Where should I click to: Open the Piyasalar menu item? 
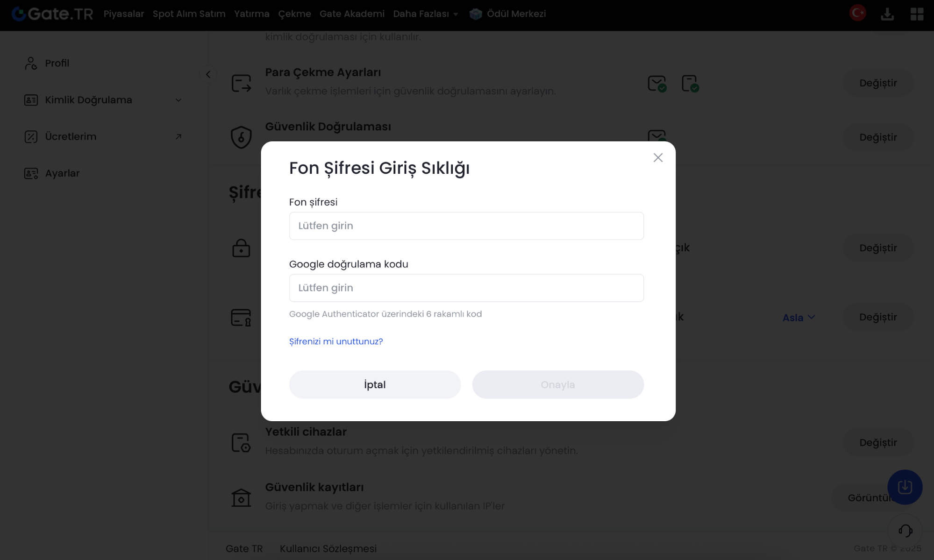coord(124,14)
